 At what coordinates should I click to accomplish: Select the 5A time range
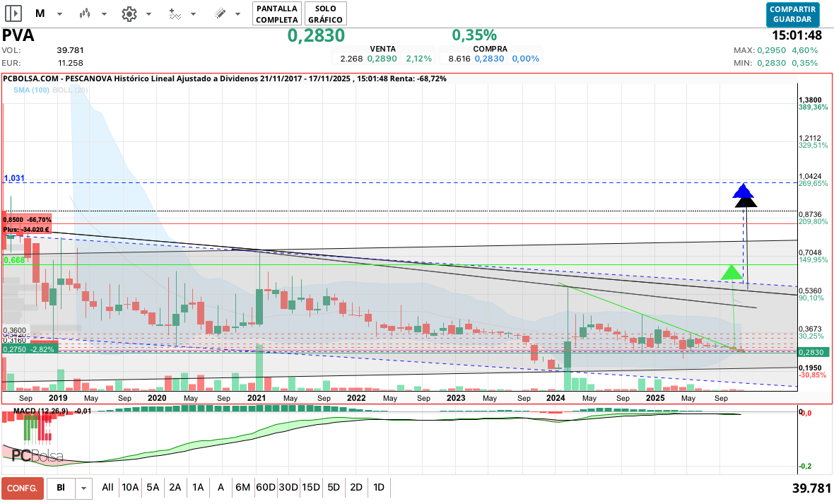point(153,487)
